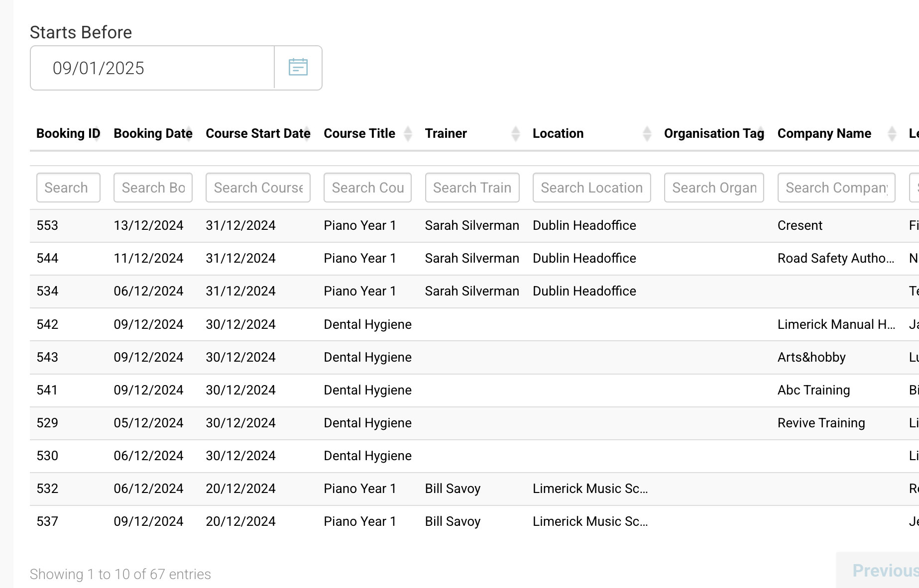
Task: Focus the Search Trainer filter box
Action: coord(472,188)
